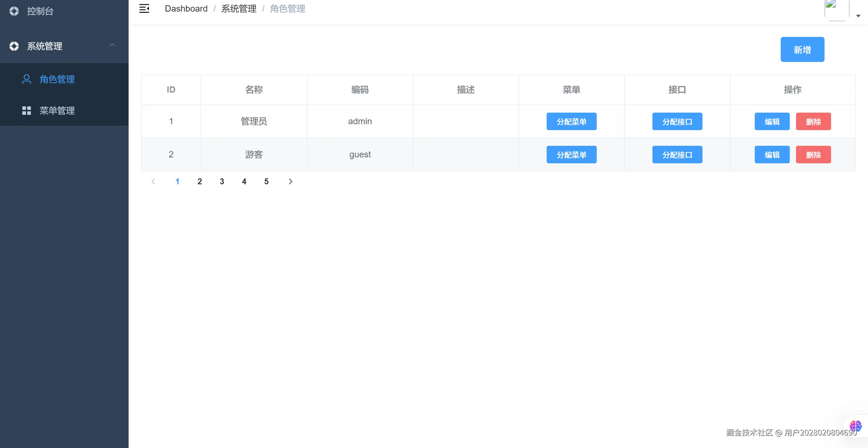The image size is (868, 448).
Task: Select the 控制台 menu item
Action: point(40,11)
